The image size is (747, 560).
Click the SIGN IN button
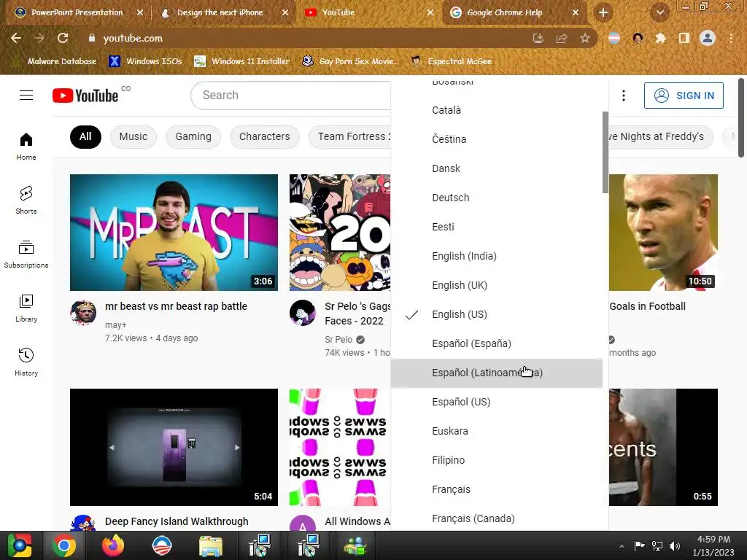683,96
